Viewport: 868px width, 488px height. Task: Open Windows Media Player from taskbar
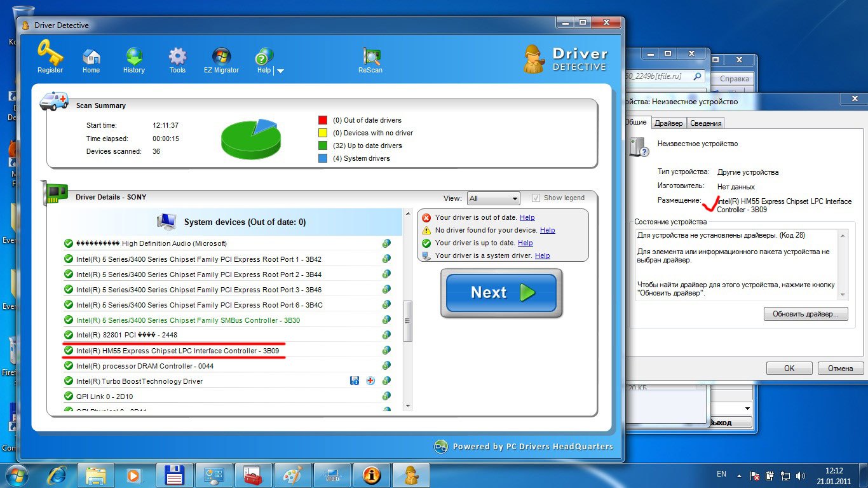(x=135, y=475)
